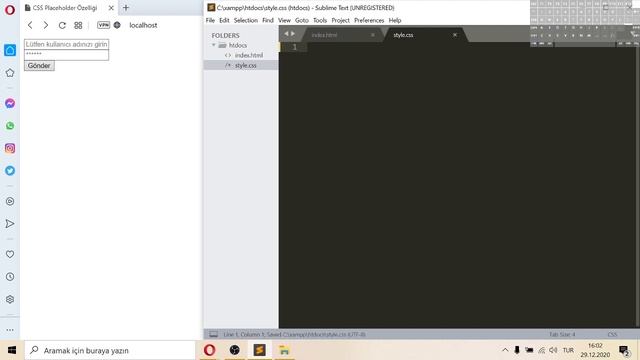Open Opera sidebar bookmarks star
Viewport: 640px width, 360px height.
10,73
